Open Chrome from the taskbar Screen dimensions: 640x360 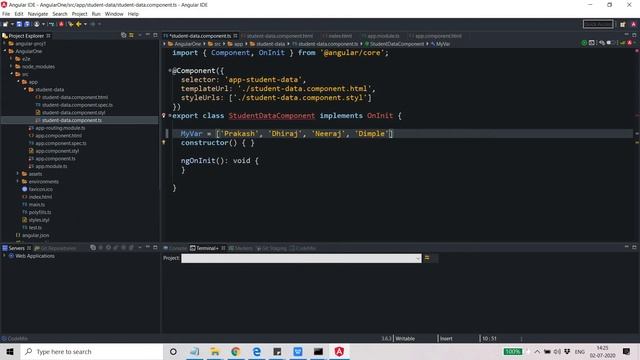click(x=236, y=351)
